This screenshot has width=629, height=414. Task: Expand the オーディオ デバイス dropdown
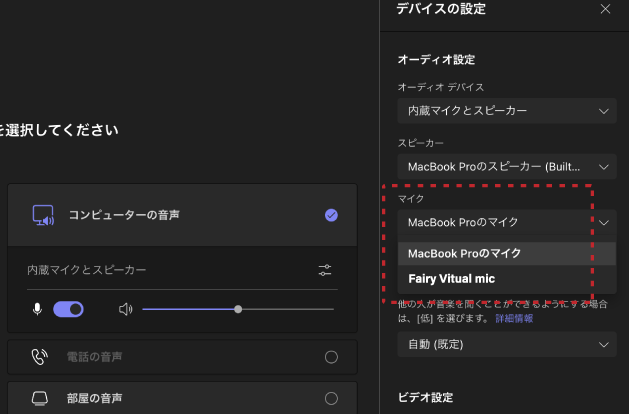505,111
